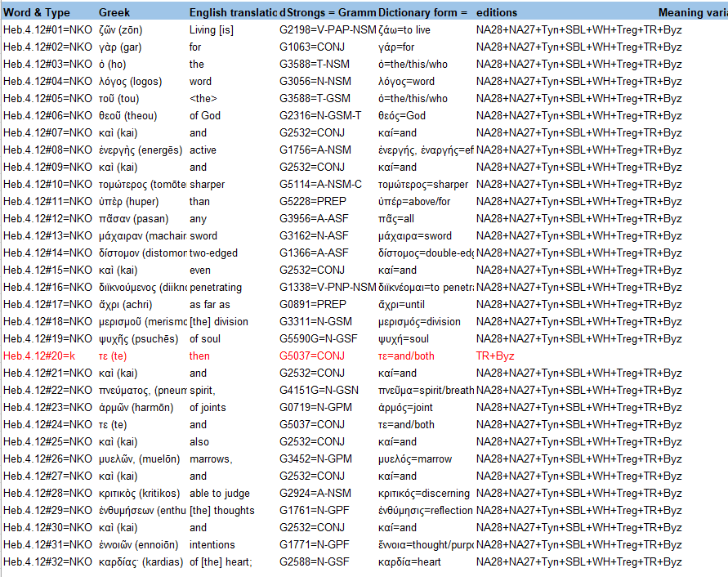The height and width of the screenshot is (577, 728).
Task: Click the Heb.4.12#32=NKO cell
Action: [47, 562]
